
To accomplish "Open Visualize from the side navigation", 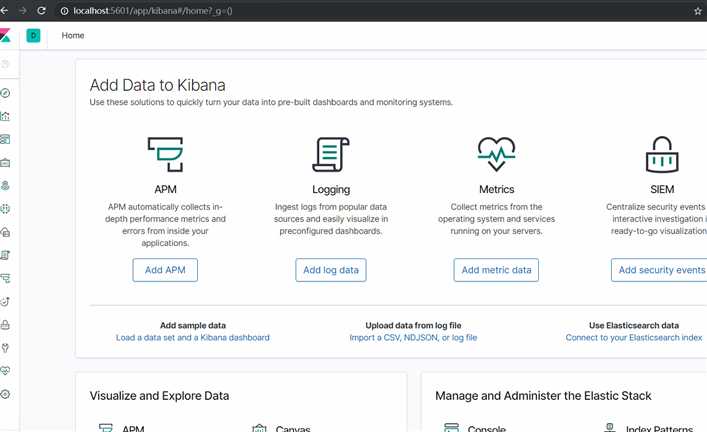I will point(5,116).
